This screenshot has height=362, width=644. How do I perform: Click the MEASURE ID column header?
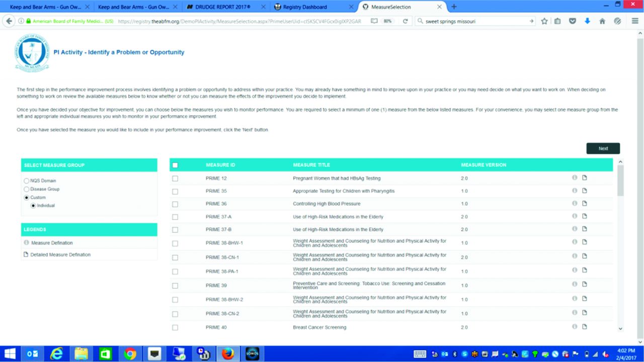[x=220, y=165]
